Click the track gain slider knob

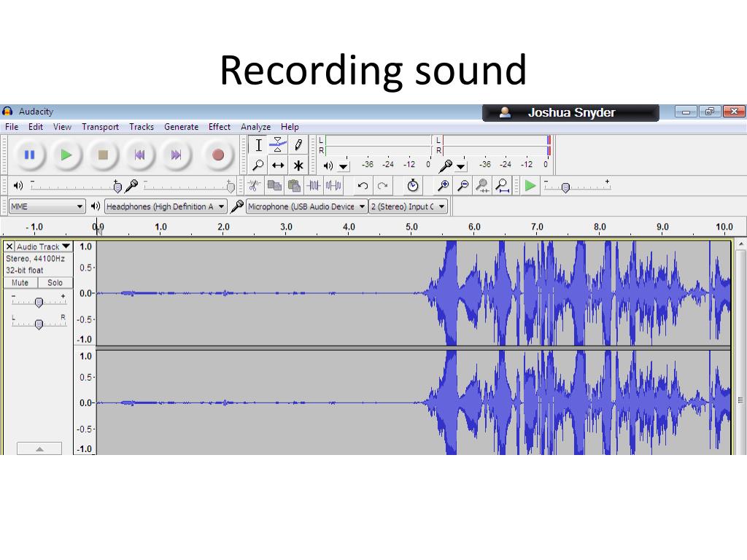coord(39,302)
